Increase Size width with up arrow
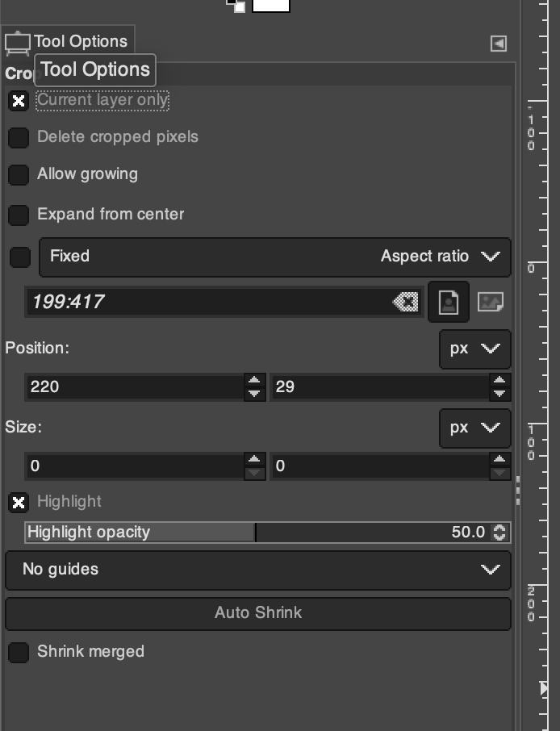The width and height of the screenshot is (560, 731). (x=255, y=459)
